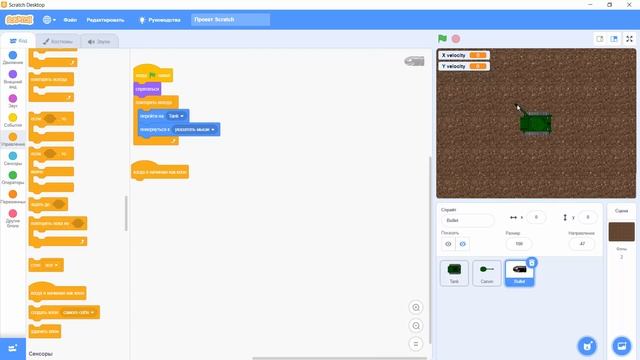This screenshot has height=360, width=640.
Task: Zoom in the script workspace
Action: point(416,307)
